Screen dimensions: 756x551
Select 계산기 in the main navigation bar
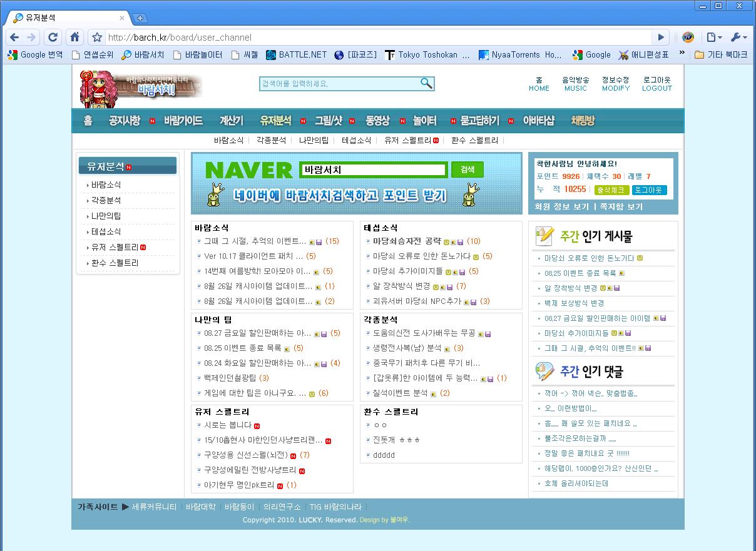pos(231,121)
